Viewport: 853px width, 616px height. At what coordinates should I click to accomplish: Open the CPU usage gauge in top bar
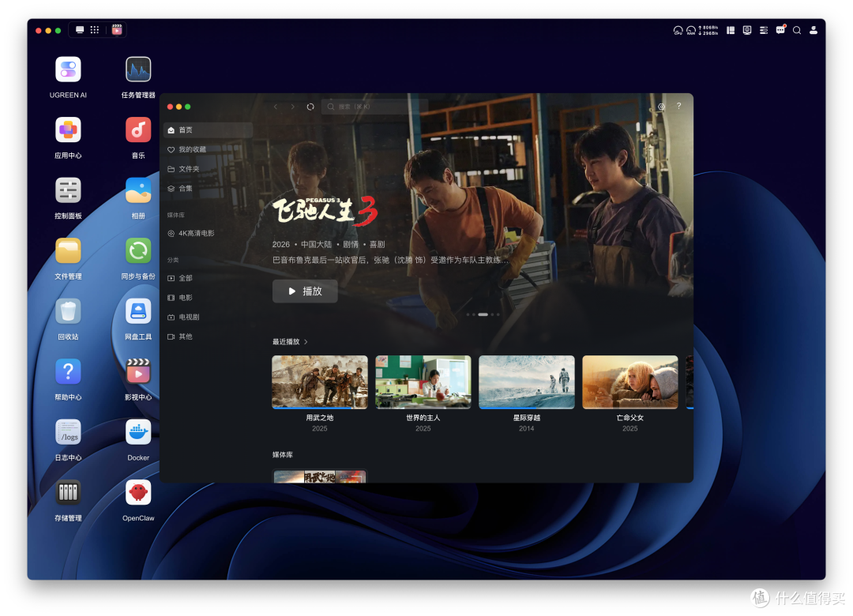[678, 31]
